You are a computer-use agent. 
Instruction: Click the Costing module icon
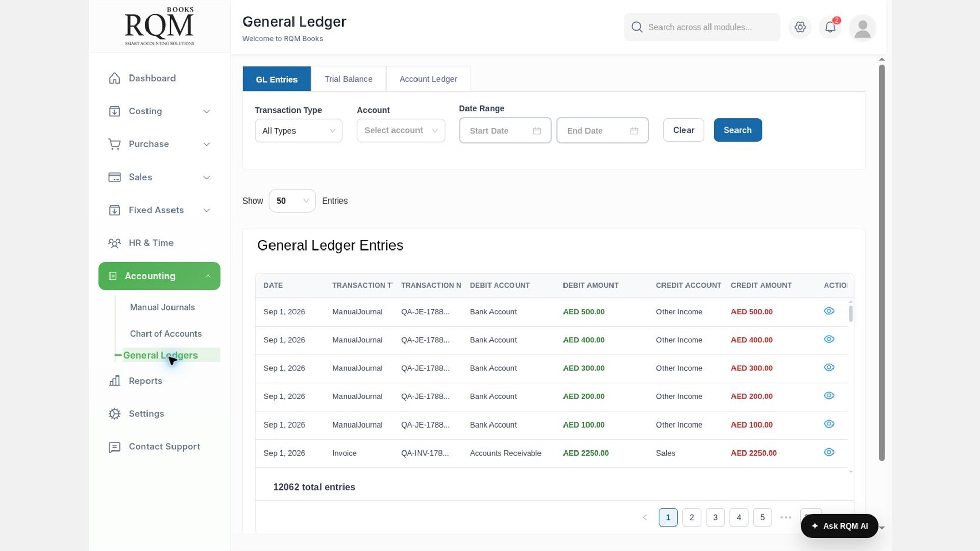coord(114,111)
